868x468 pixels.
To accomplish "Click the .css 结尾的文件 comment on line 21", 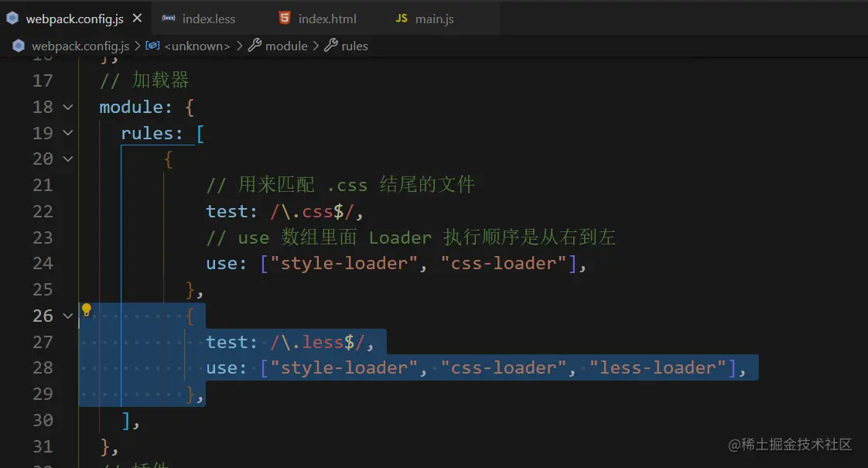I will (x=401, y=184).
